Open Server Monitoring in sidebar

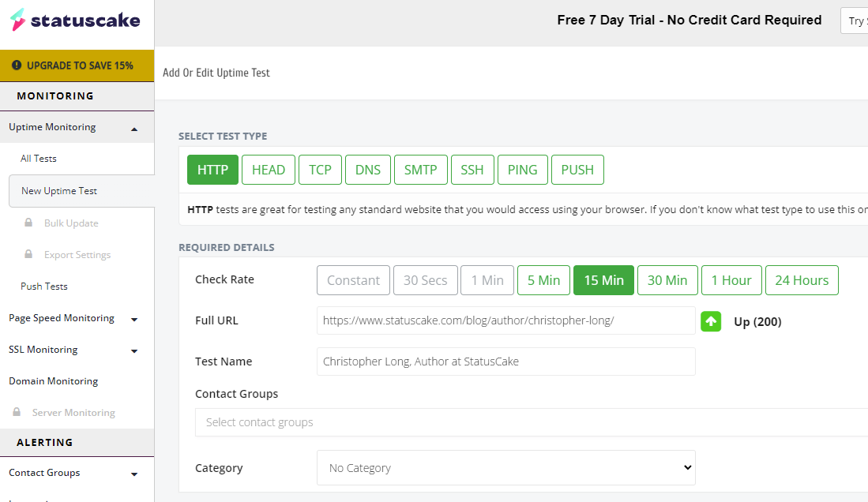(x=73, y=412)
